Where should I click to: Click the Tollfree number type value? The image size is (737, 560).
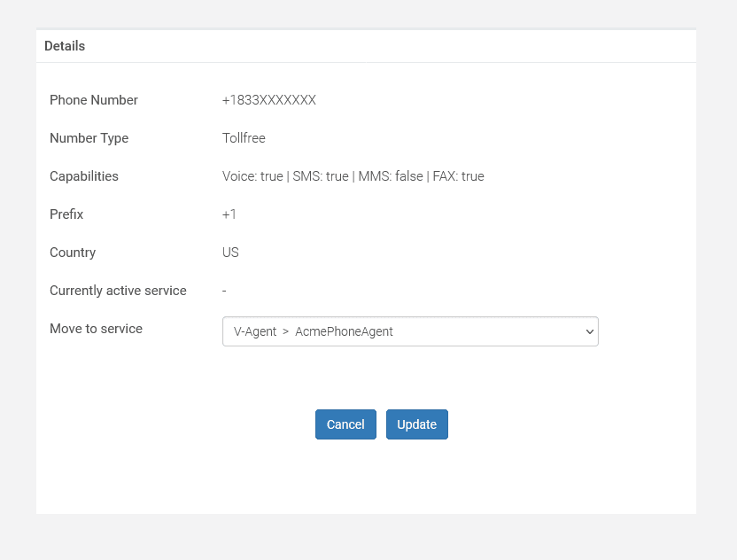click(x=244, y=137)
